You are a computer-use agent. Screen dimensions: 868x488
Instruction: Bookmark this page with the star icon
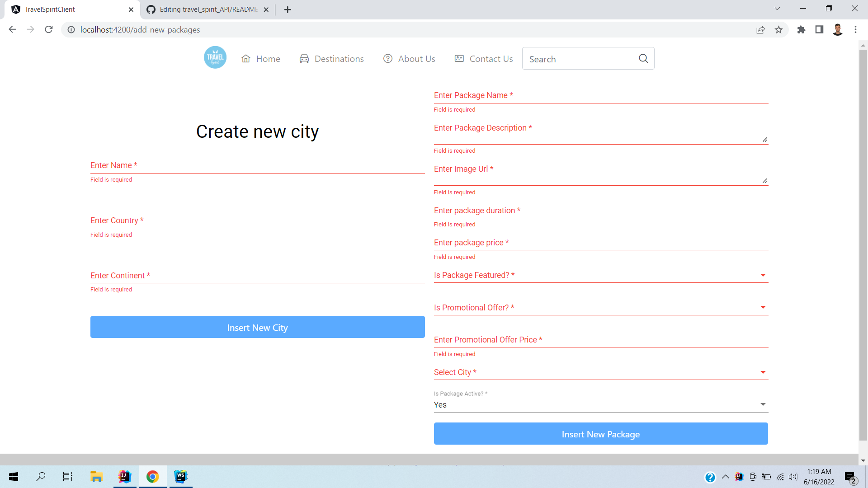[x=778, y=30]
